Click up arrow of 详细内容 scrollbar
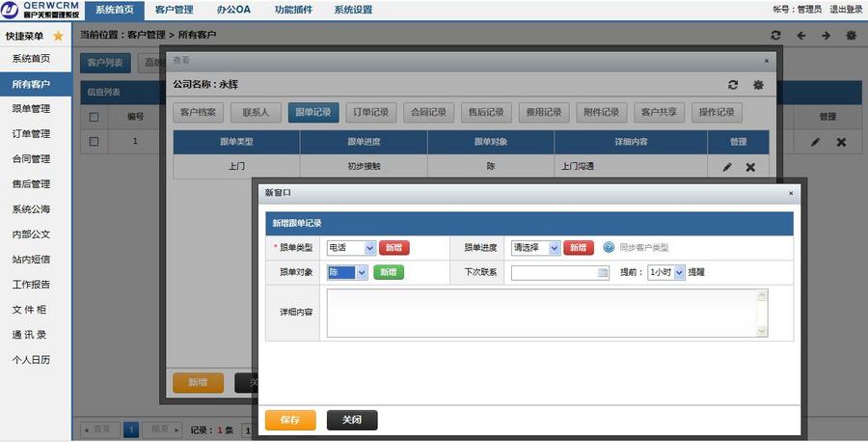The width and height of the screenshot is (868, 442). [762, 295]
